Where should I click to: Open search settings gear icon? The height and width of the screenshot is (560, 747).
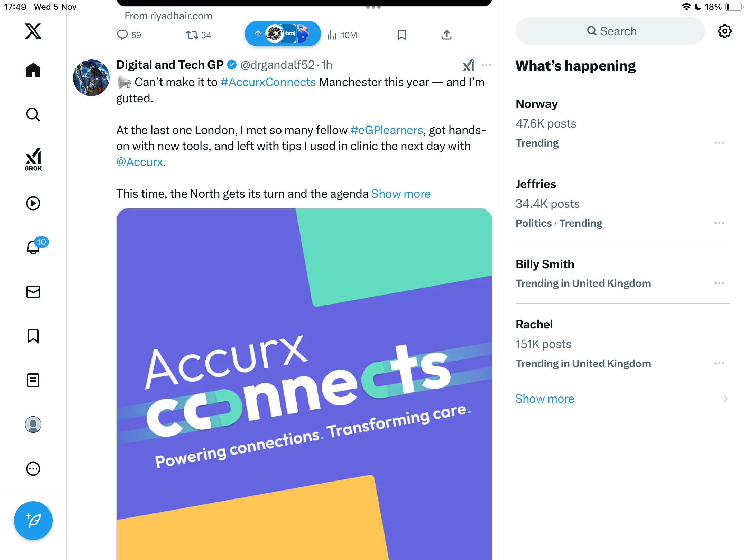pyautogui.click(x=725, y=31)
